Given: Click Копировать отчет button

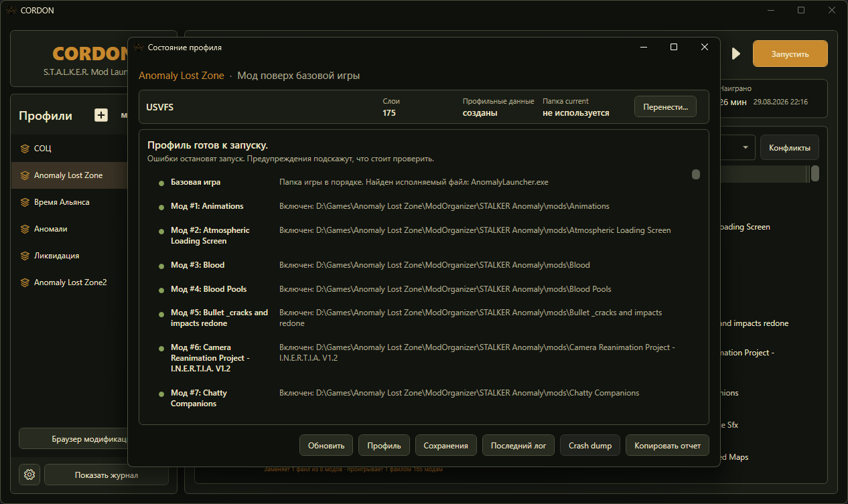Looking at the screenshot, I should click(x=667, y=445).
